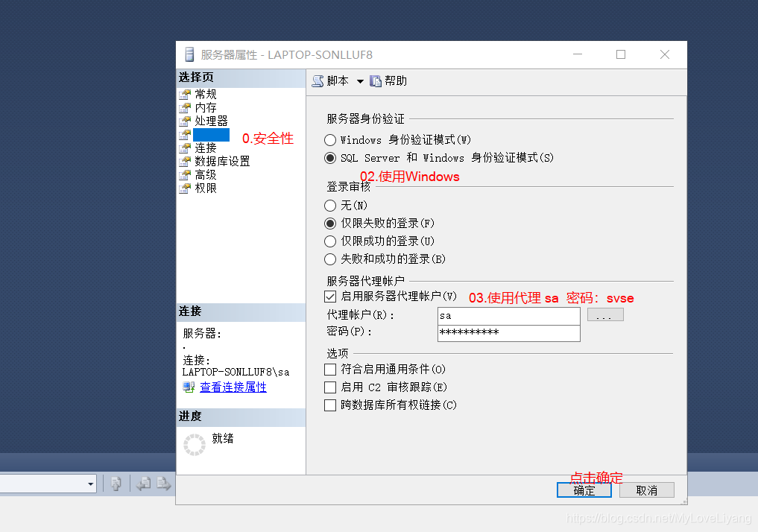Click the server properties title bar icon
Screen dimensions: 758x532
[x=189, y=54]
